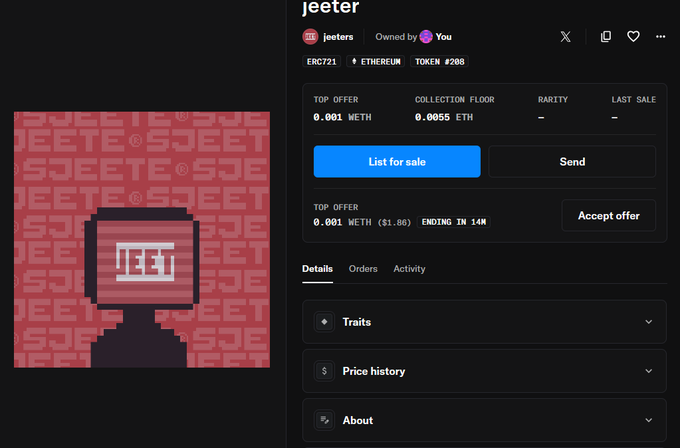Click the jeeter item title
Image resolution: width=680 pixels, height=448 pixels.
(330, 7)
